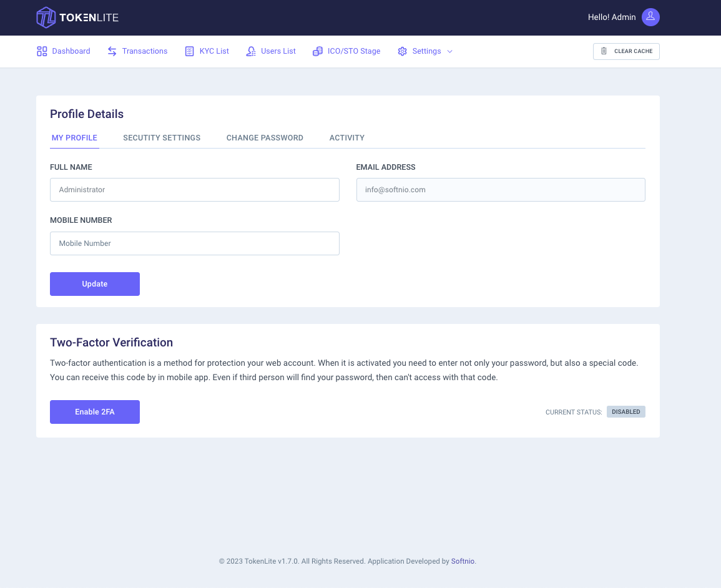Click the TokenLite cube logo icon

point(46,17)
